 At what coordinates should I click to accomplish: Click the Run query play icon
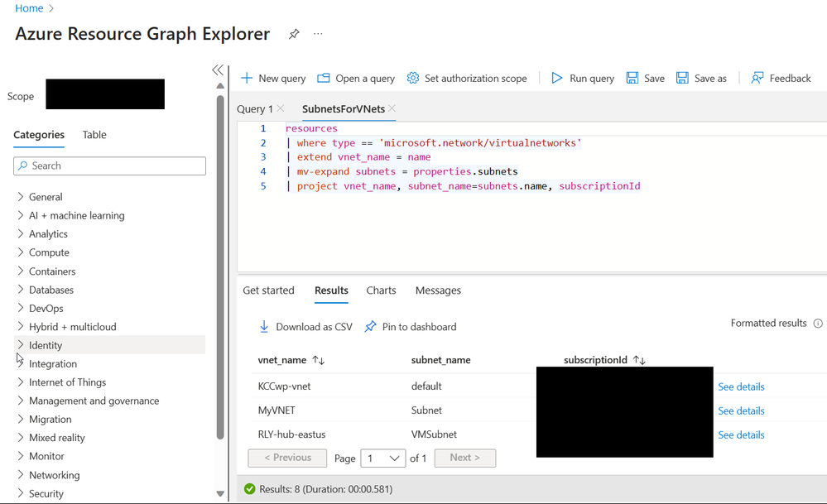pyautogui.click(x=556, y=78)
